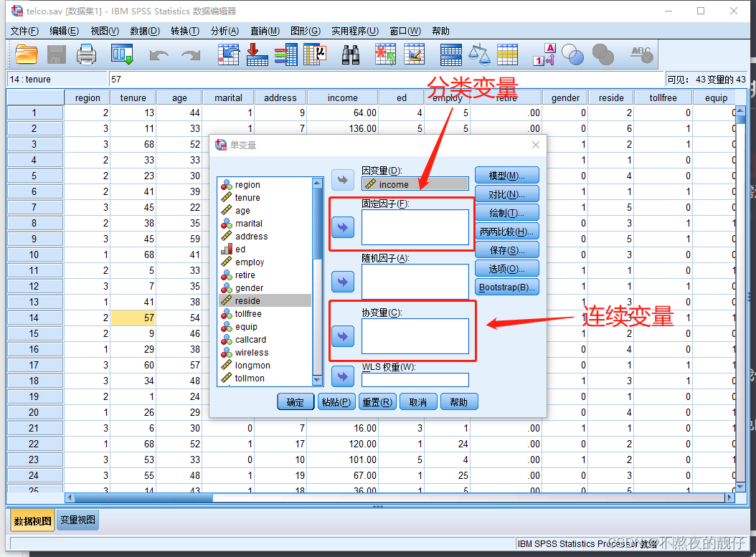Open the 数据(D) menu
The height and width of the screenshot is (557, 756).
point(145,31)
